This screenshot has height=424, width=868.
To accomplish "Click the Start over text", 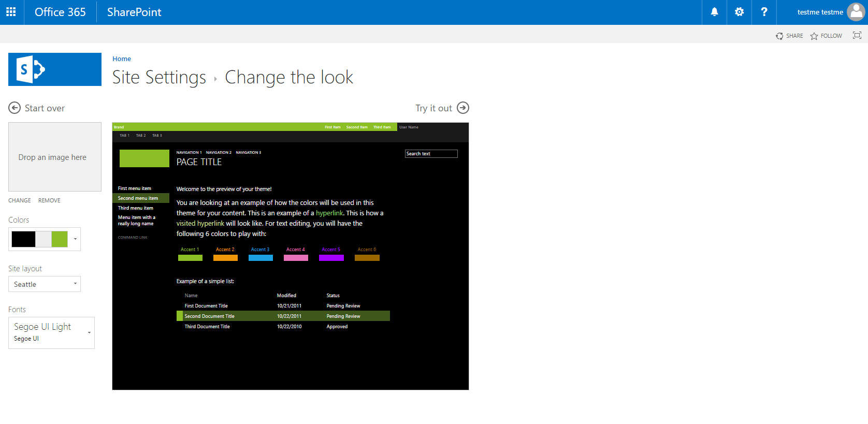I will click(x=45, y=108).
